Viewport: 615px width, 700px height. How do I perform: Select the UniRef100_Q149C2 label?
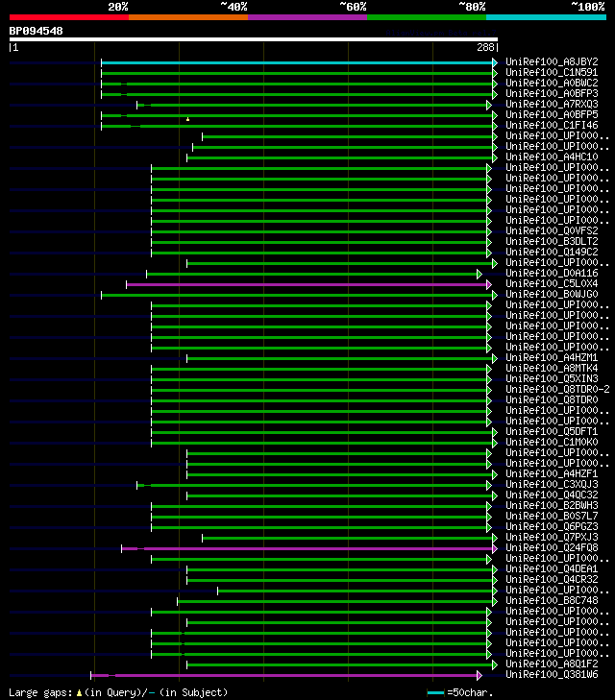(x=552, y=252)
